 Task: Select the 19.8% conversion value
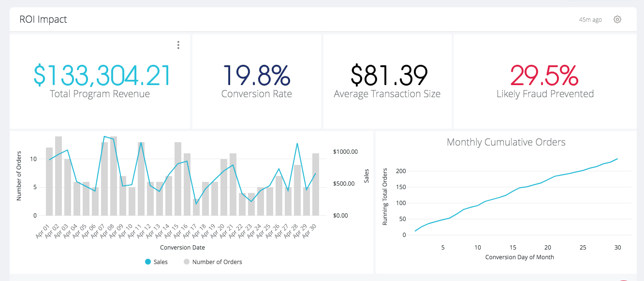[x=256, y=75]
